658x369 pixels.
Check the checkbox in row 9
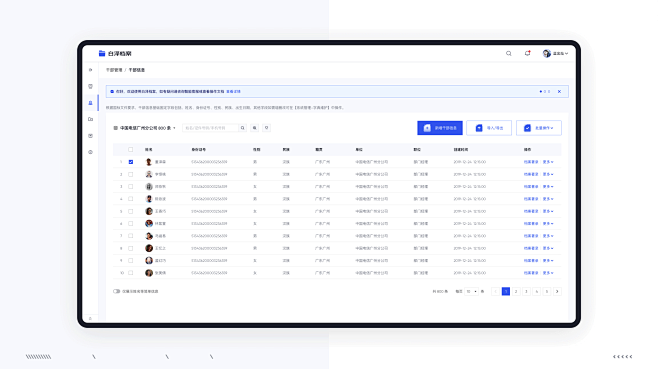point(131,261)
